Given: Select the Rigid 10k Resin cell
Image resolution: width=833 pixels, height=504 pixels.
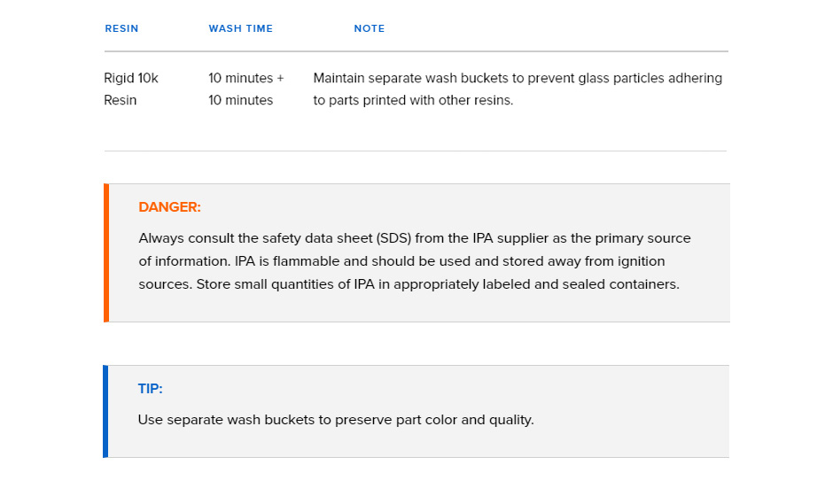Looking at the screenshot, I should [x=130, y=89].
